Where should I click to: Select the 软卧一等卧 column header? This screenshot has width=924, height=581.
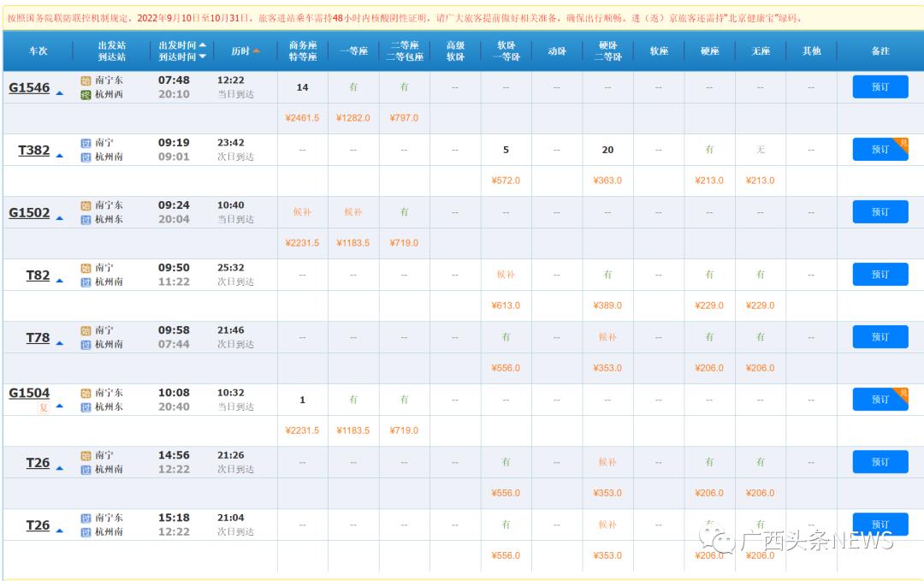tap(506, 50)
